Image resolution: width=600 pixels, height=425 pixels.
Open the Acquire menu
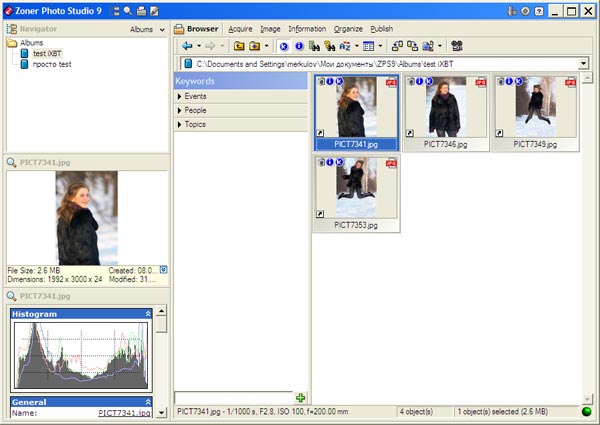click(240, 29)
